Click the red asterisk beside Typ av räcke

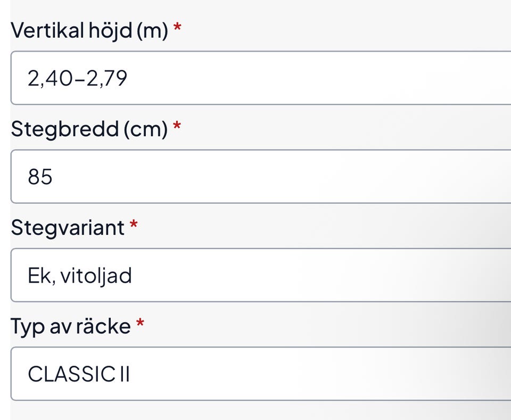[x=140, y=323]
